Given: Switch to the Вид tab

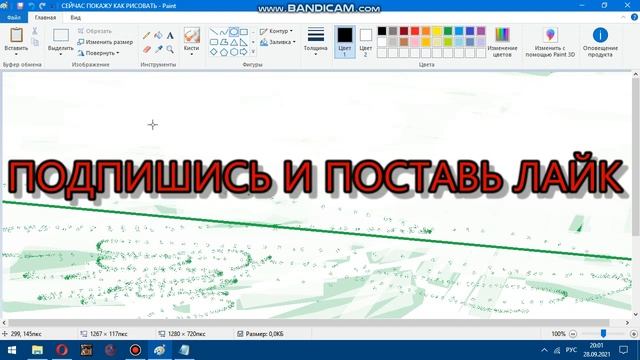Looking at the screenshot, I should click(x=76, y=18).
